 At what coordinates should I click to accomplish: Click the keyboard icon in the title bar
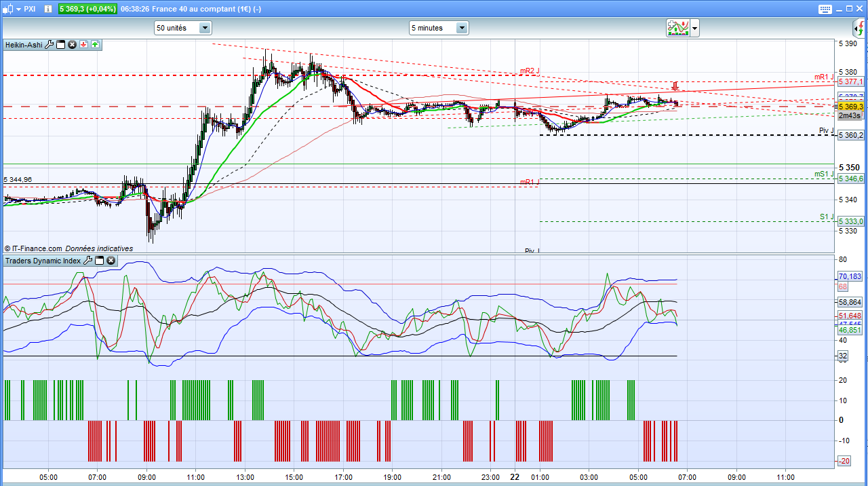(825, 9)
